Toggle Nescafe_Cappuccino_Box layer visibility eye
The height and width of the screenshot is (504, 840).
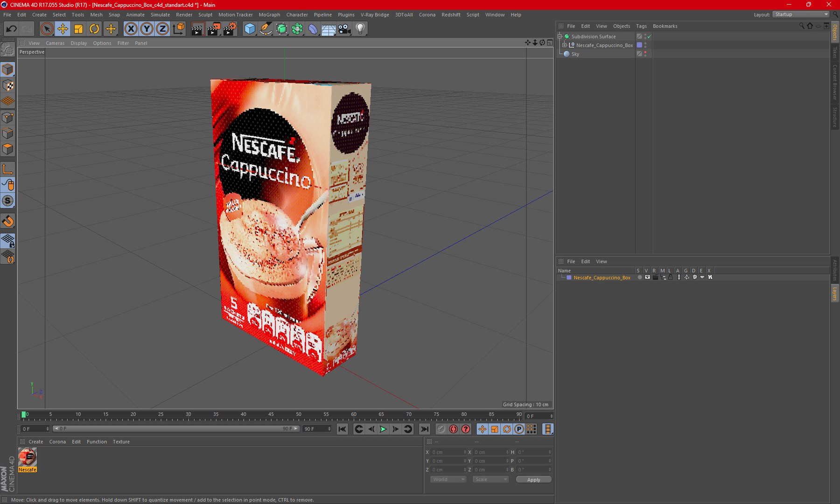pyautogui.click(x=647, y=277)
